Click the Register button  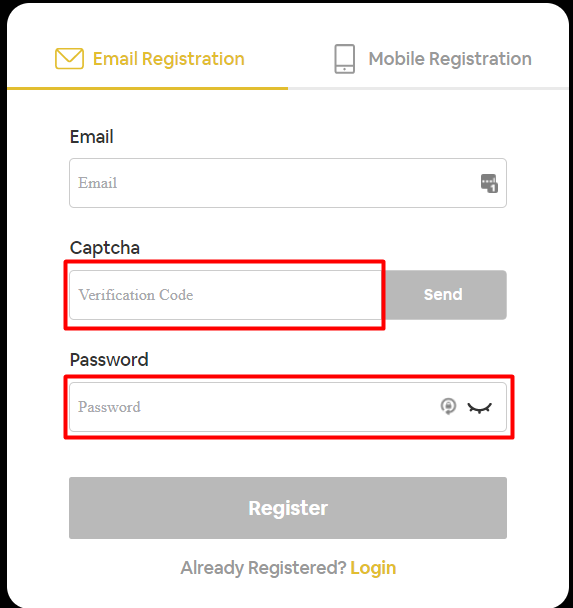(x=288, y=508)
